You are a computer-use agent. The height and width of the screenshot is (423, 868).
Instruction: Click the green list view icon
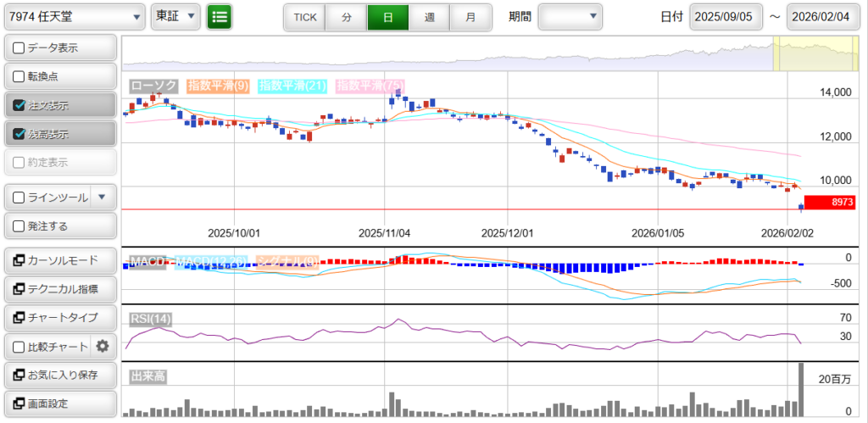click(x=220, y=16)
